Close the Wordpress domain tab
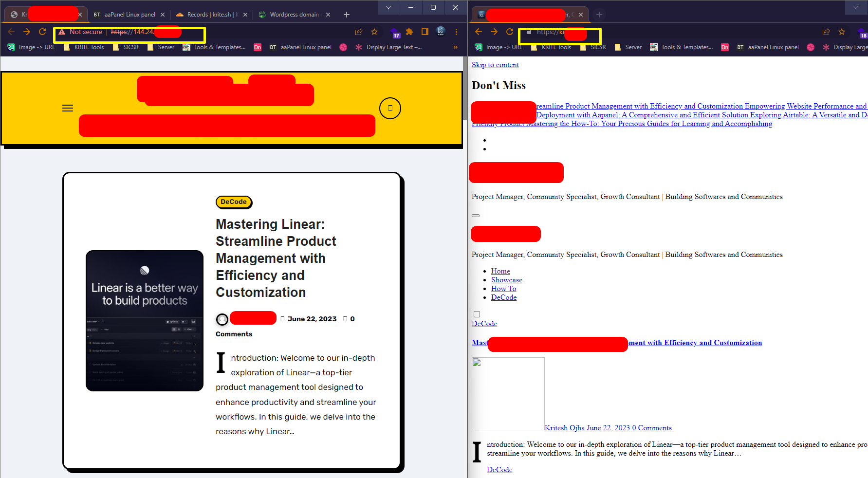Screen dimensions: 868x478 328,15
